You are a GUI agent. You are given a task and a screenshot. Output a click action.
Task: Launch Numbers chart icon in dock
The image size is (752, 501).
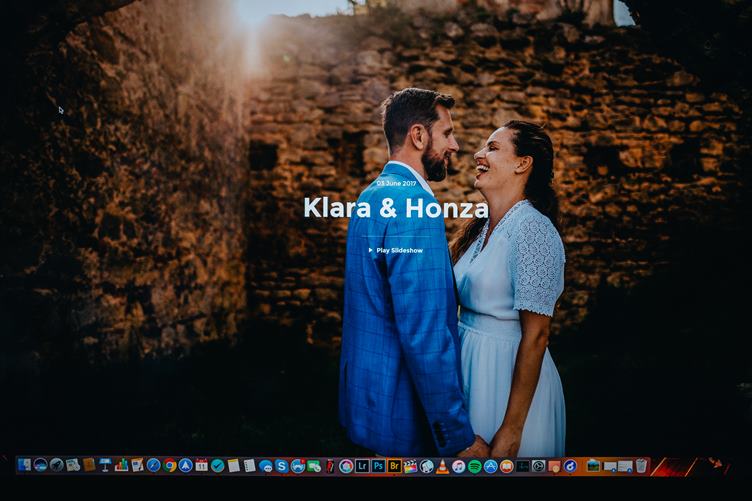click(x=121, y=465)
